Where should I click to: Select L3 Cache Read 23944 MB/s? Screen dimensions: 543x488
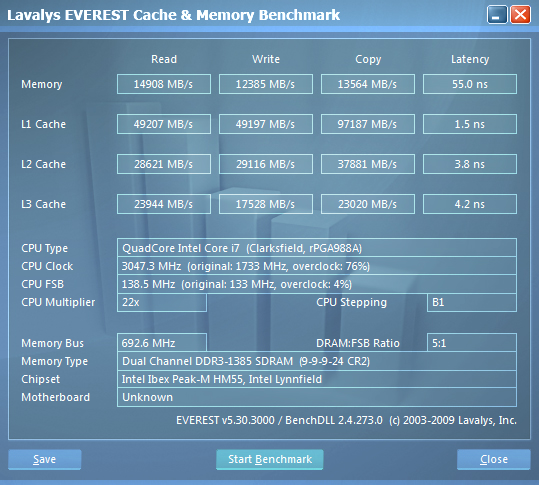click(x=164, y=204)
